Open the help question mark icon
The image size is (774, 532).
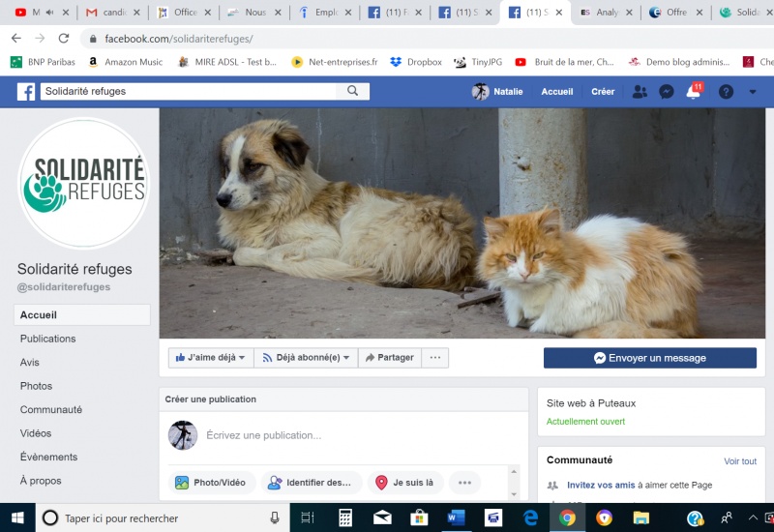[x=726, y=92]
